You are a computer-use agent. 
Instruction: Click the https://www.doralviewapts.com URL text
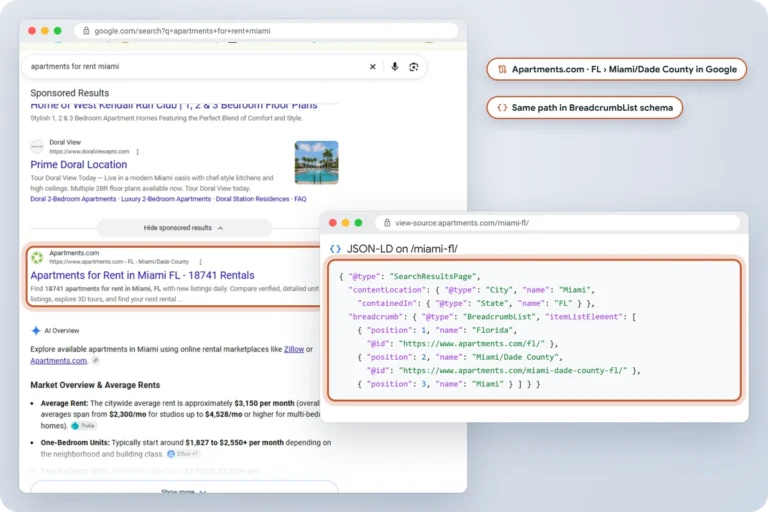pyautogui.click(x=89, y=152)
